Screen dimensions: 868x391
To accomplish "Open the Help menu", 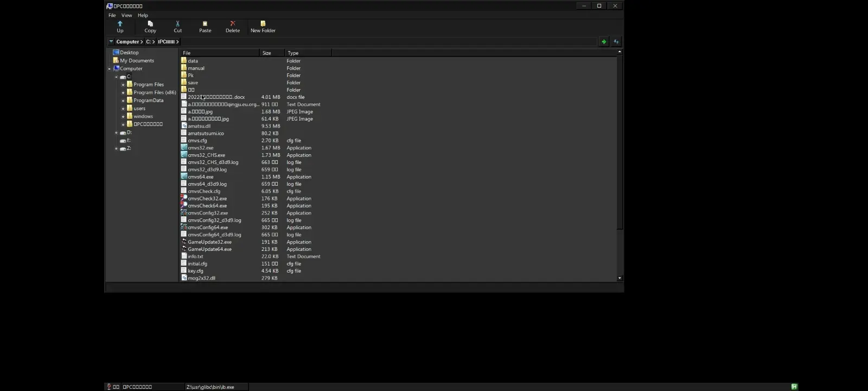I will pyautogui.click(x=143, y=15).
